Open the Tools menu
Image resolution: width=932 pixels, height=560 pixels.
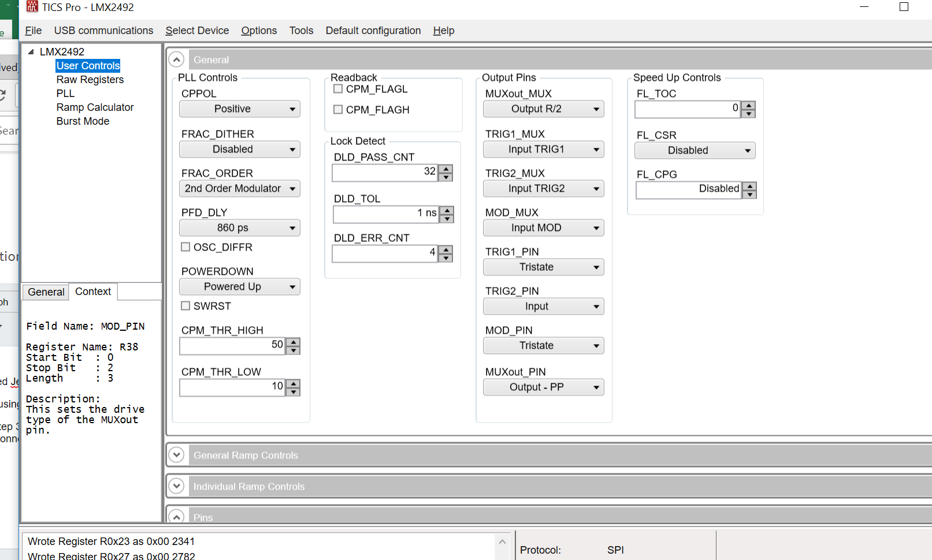click(301, 31)
